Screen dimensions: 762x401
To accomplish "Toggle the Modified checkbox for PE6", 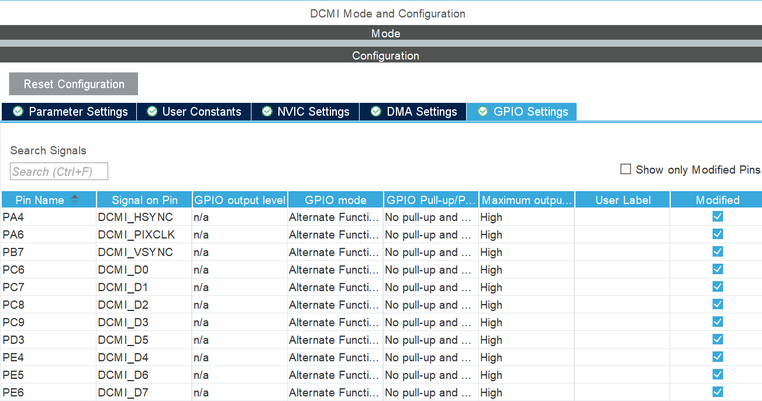I will coord(717,391).
